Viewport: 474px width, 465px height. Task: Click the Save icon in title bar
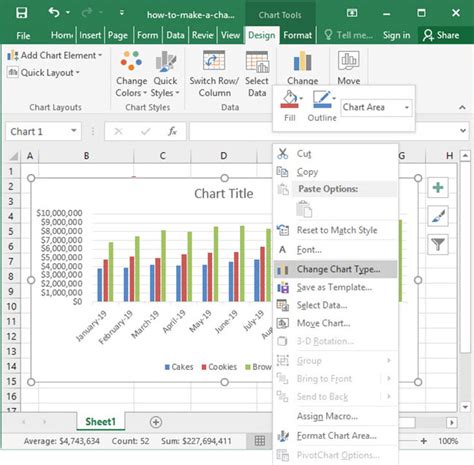coord(22,13)
